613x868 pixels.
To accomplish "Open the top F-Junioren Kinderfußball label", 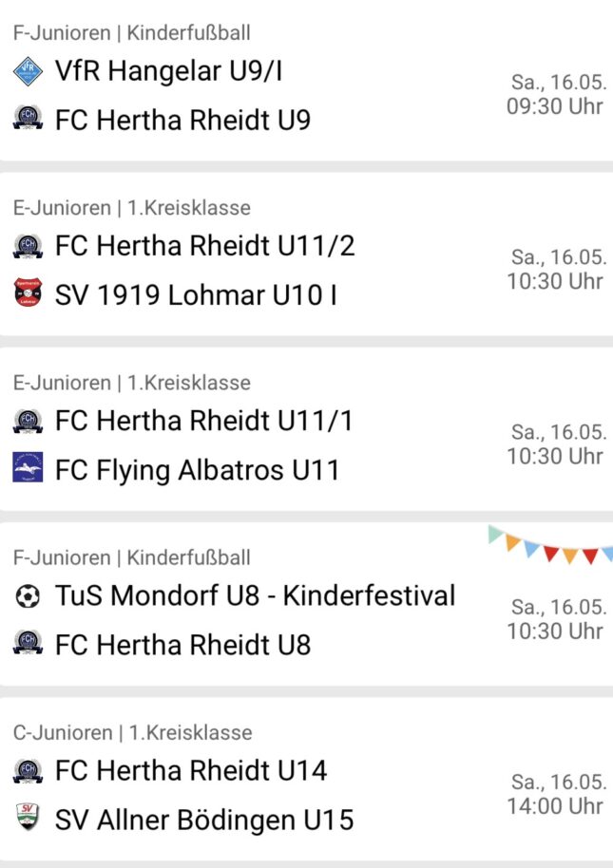I will 132,32.
